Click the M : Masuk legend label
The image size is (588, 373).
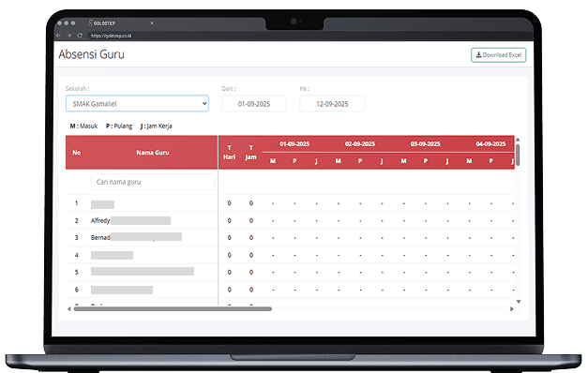(x=83, y=126)
